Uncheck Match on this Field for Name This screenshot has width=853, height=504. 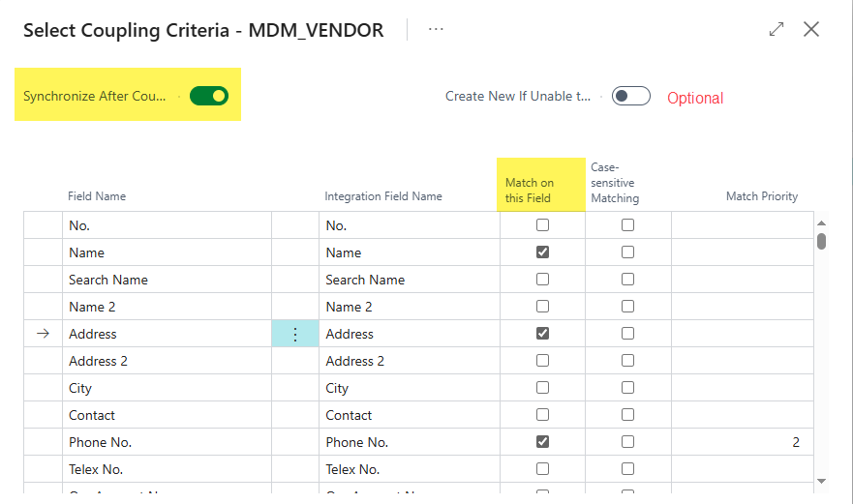[542, 252]
